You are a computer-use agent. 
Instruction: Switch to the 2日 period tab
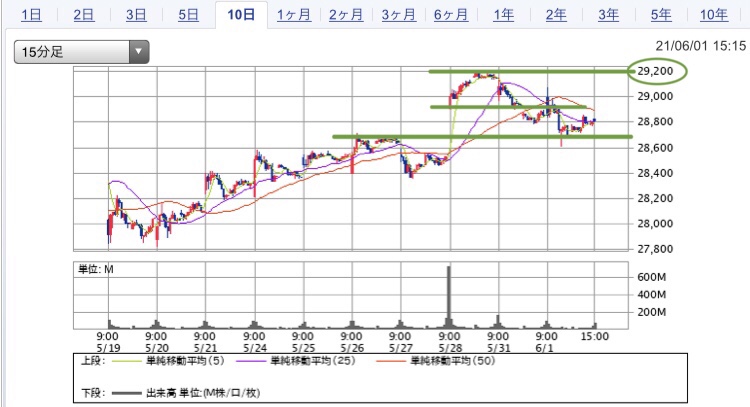click(x=84, y=15)
